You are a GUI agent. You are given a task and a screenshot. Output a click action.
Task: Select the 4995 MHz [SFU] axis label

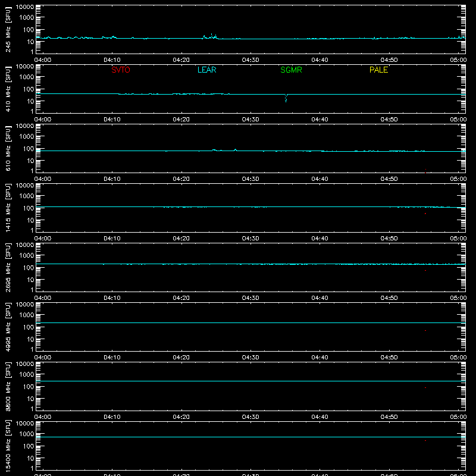(x=8, y=327)
